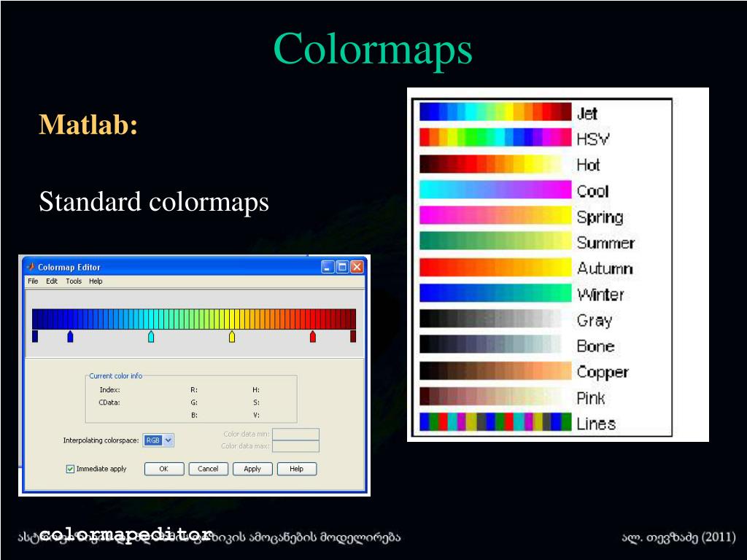Click the 'Hot' label text
This screenshot has width=747, height=560.
coord(589,165)
